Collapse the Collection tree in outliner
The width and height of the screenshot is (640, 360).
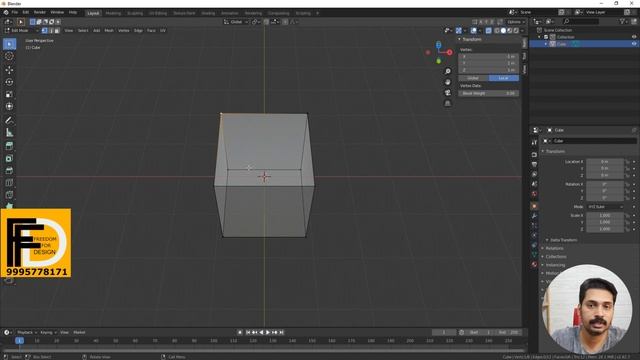(540, 37)
